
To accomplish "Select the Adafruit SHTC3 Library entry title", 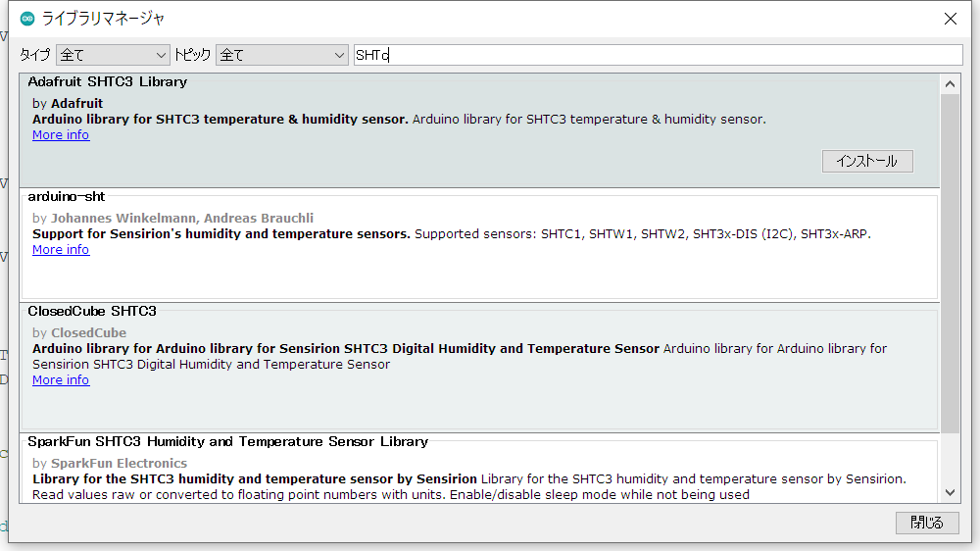I will (108, 82).
